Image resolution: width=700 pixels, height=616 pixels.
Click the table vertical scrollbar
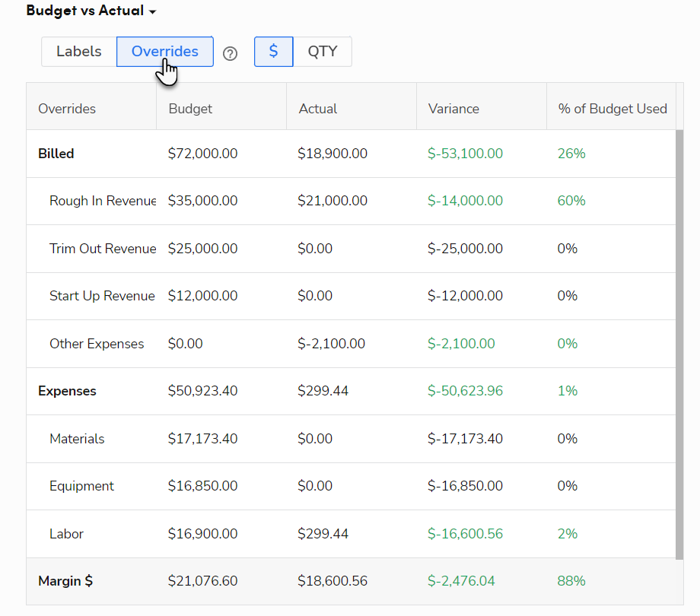(x=679, y=345)
